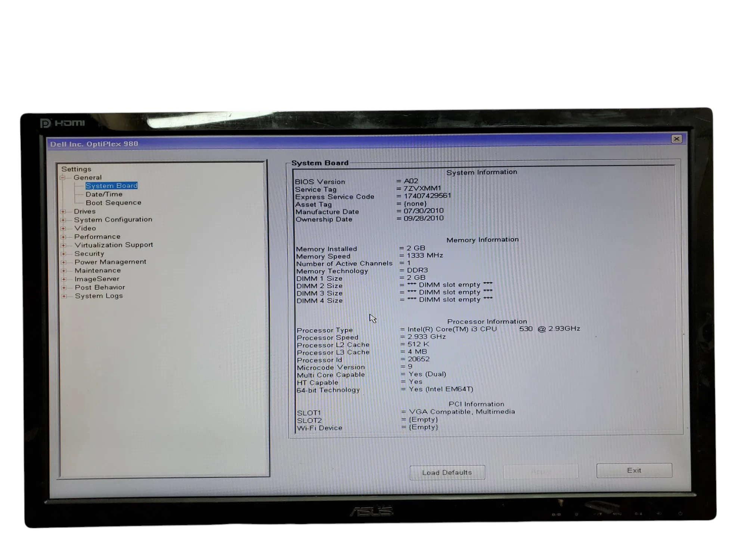Expand the Power Management node
Image resolution: width=747 pixels, height=560 pixels.
(x=63, y=262)
